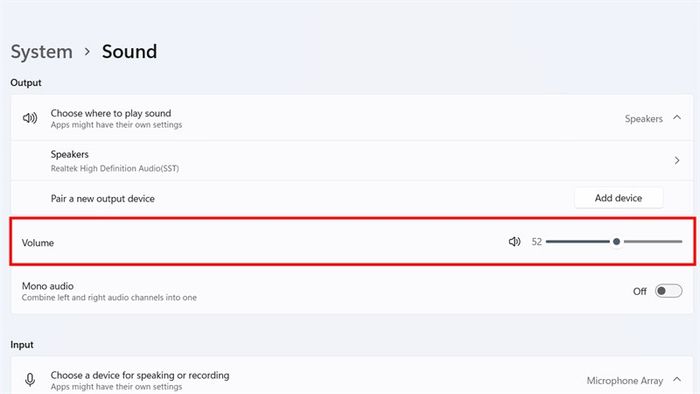
Task: Click the speaker icon beside Choose where to play sound
Action: pos(30,118)
